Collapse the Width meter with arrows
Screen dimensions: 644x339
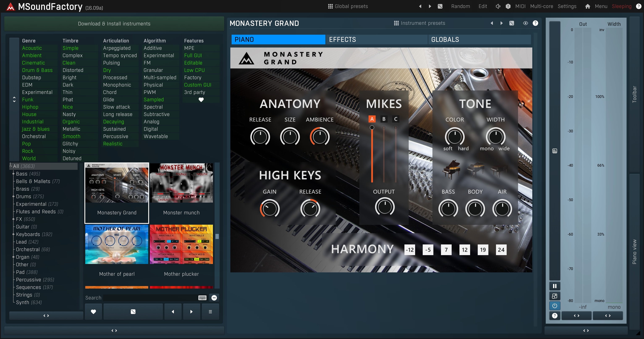(607, 315)
